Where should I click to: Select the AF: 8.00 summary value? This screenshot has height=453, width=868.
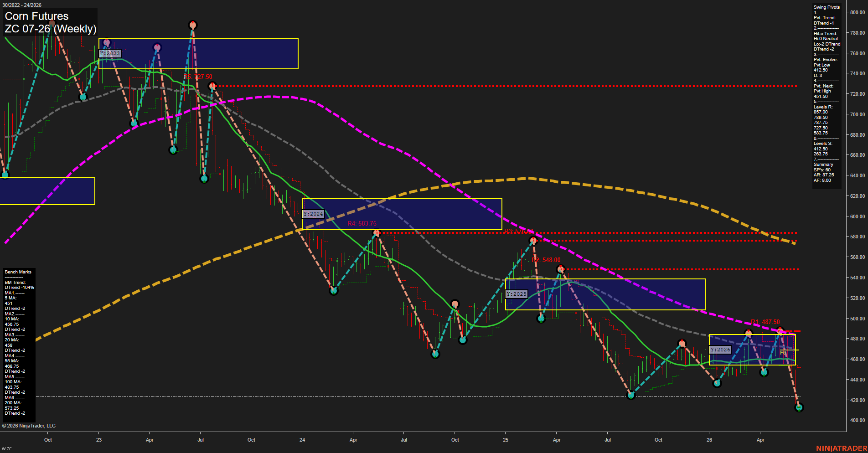point(822,180)
